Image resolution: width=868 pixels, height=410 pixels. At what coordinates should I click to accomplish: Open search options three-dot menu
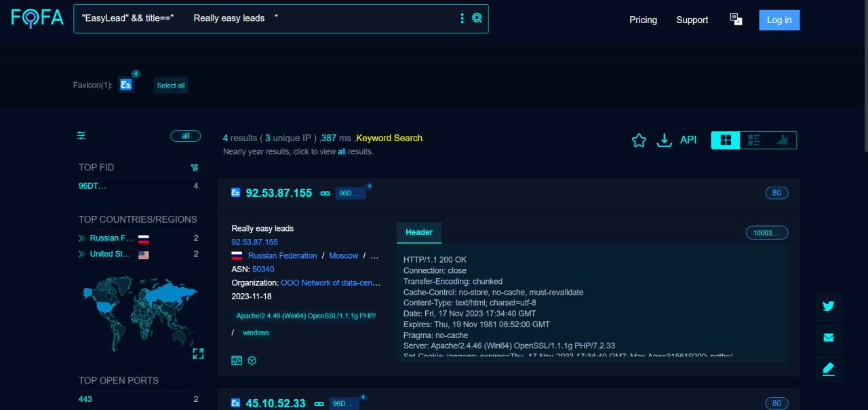[x=462, y=18]
